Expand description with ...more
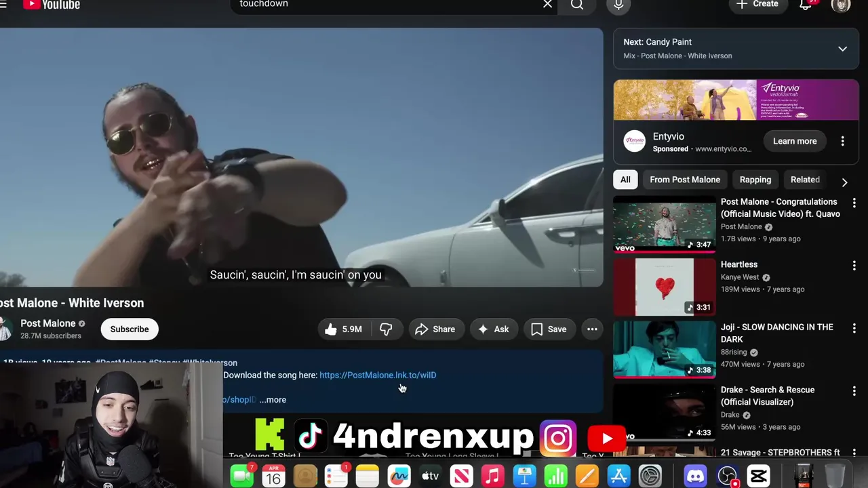Image resolution: width=868 pixels, height=488 pixels. (273, 400)
